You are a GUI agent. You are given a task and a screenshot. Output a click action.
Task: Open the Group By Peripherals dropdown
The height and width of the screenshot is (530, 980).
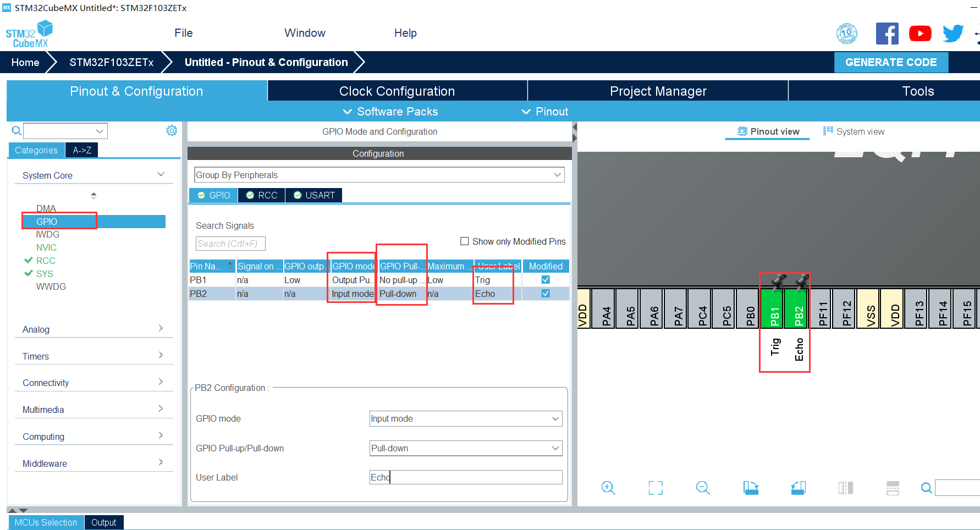pos(379,175)
